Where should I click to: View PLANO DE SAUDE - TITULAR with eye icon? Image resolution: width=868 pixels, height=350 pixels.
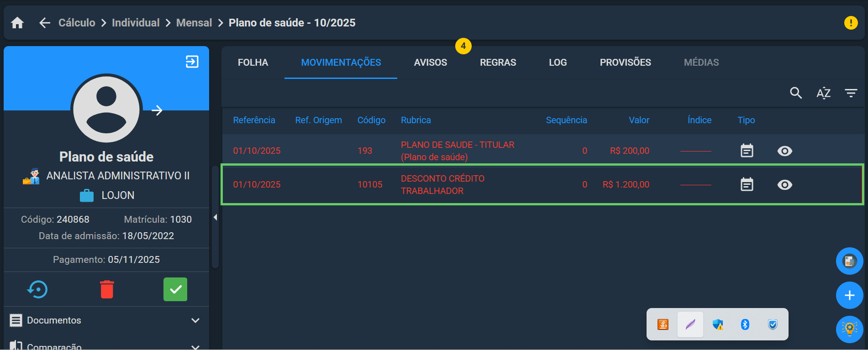pyautogui.click(x=785, y=151)
